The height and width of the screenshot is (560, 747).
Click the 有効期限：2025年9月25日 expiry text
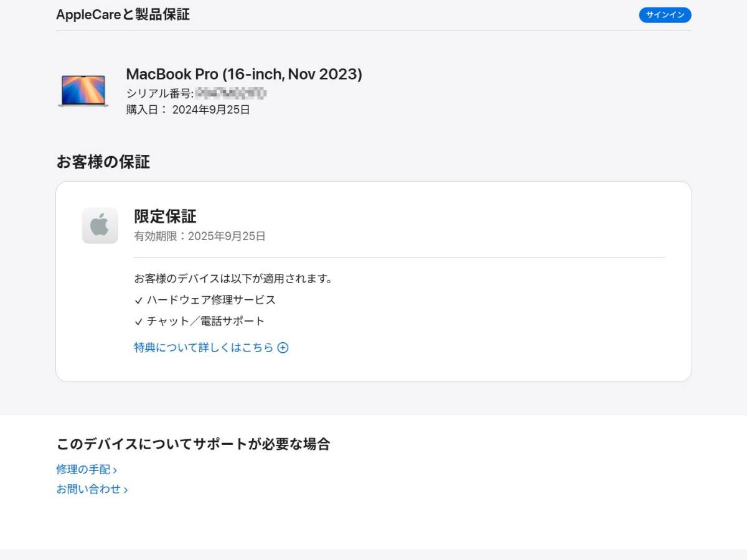click(200, 236)
